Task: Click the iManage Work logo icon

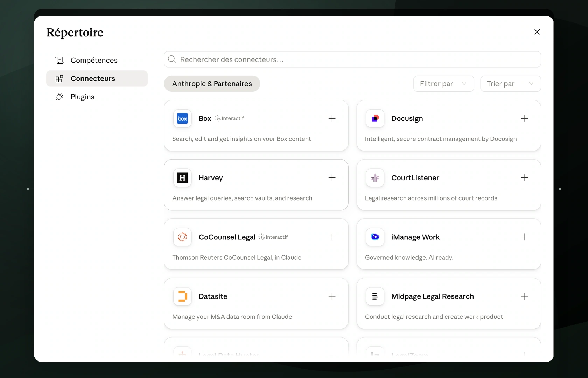Action: pyautogui.click(x=375, y=237)
